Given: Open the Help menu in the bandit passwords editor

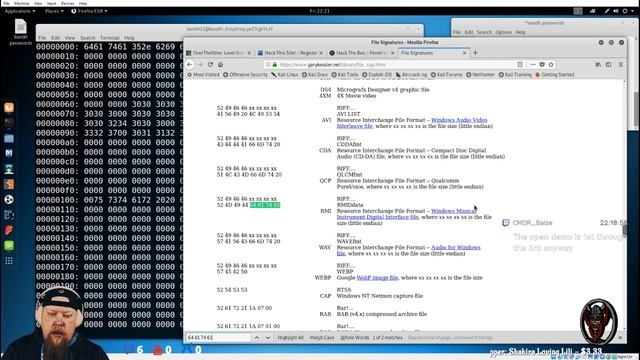Looking at the screenshot, I should click(x=520, y=32).
